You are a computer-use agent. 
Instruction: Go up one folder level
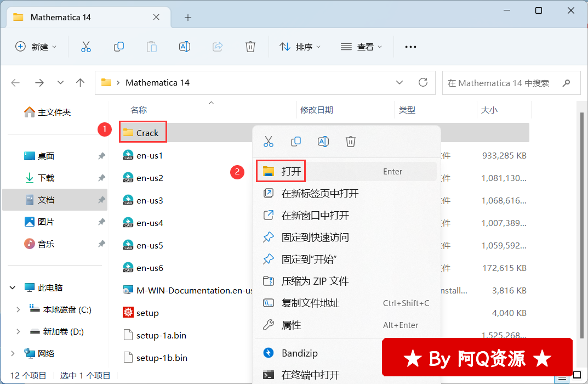click(80, 83)
